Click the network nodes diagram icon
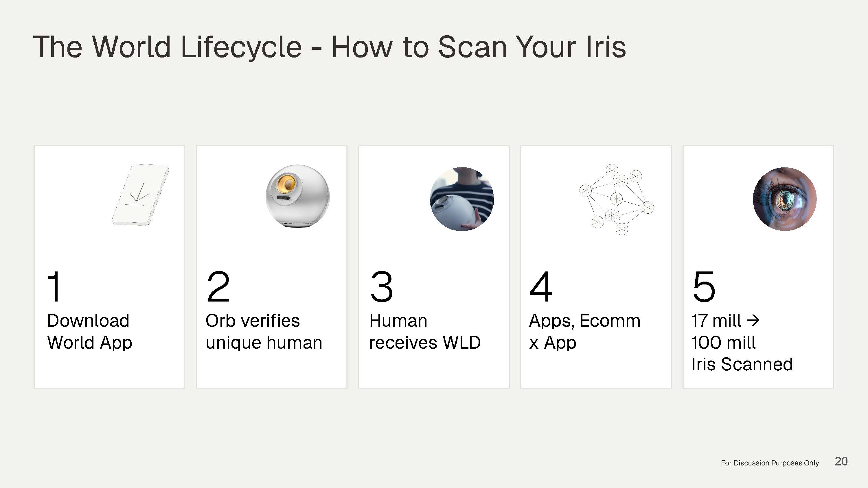Screen dimensions: 868x488 pos(617,199)
